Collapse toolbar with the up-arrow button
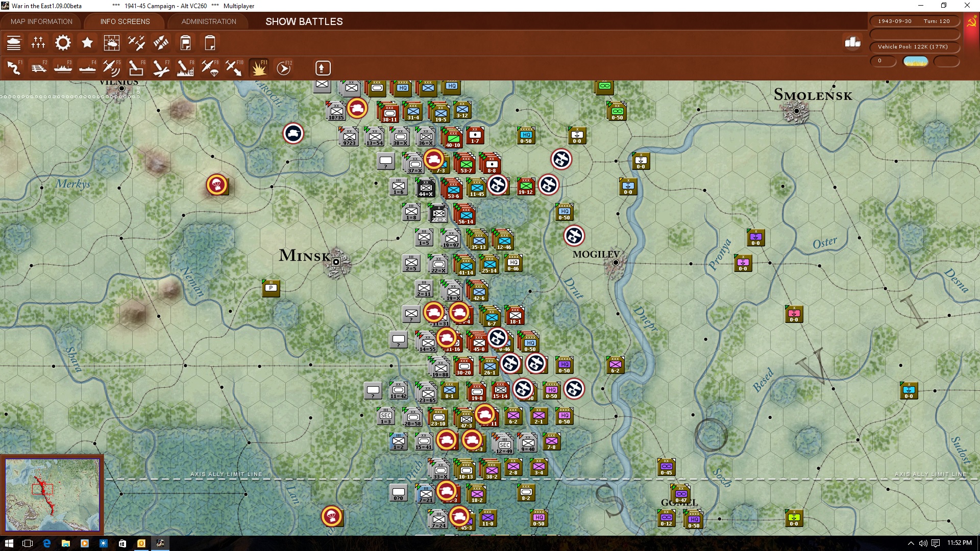Screen dimensions: 980x551 click(322, 68)
